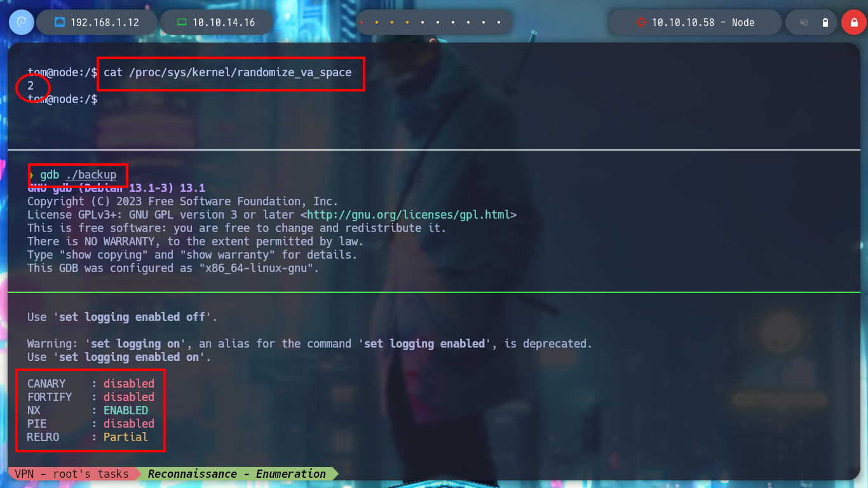Go to the last white workspace dot
This screenshot has height=488, width=868.
(499, 23)
